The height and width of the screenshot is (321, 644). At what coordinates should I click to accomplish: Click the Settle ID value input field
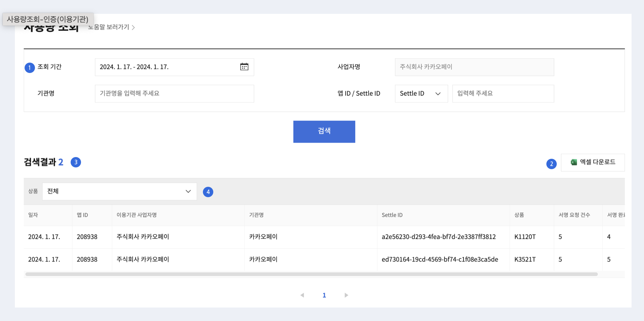[503, 94]
